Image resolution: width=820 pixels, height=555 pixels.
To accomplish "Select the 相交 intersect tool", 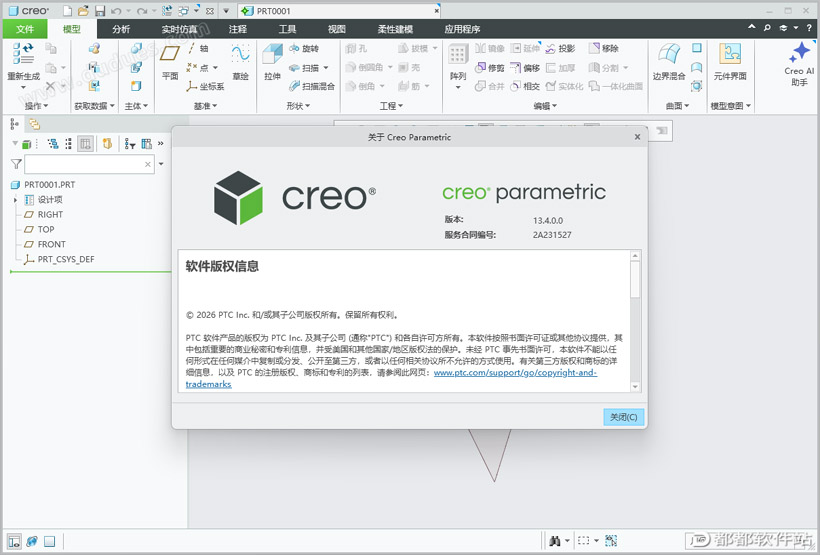I will coord(525,86).
